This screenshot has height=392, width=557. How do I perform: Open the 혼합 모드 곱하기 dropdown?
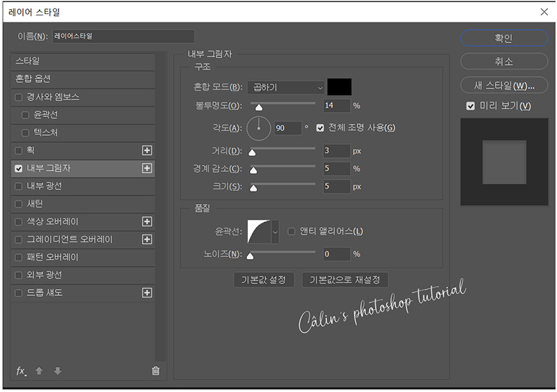click(x=286, y=88)
